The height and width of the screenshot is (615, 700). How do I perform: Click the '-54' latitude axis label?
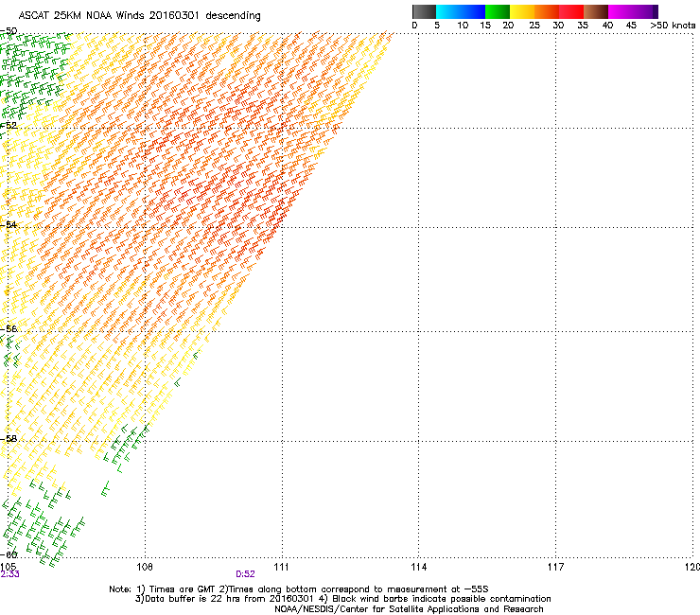(x=9, y=224)
